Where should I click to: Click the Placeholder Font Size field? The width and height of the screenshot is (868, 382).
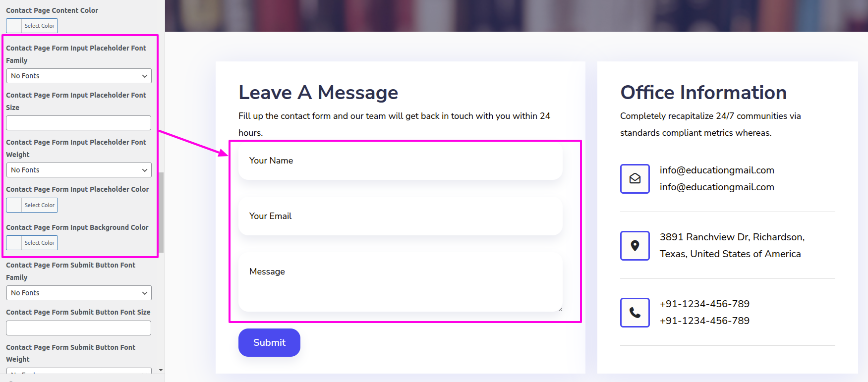click(x=79, y=123)
